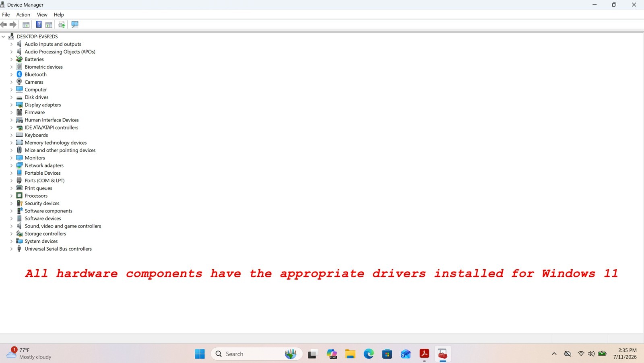The image size is (644, 363).
Task: Select Memory technology devices label
Action: click(56, 142)
